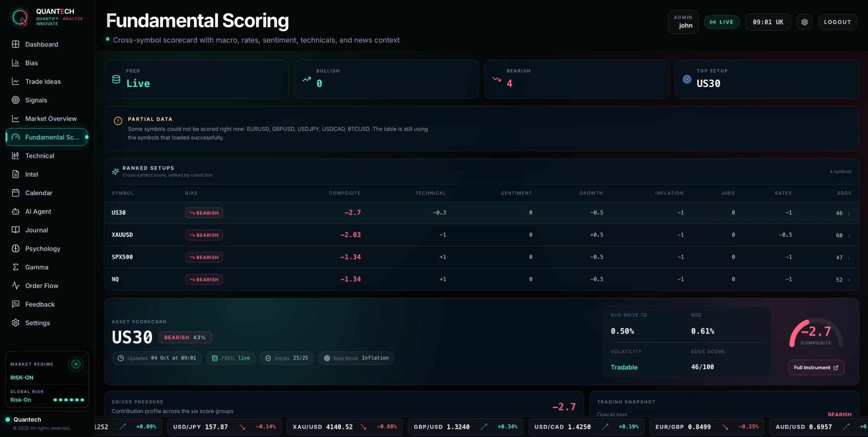The image size is (868, 437).
Task: Click the Bias bar chart icon
Action: click(x=16, y=63)
